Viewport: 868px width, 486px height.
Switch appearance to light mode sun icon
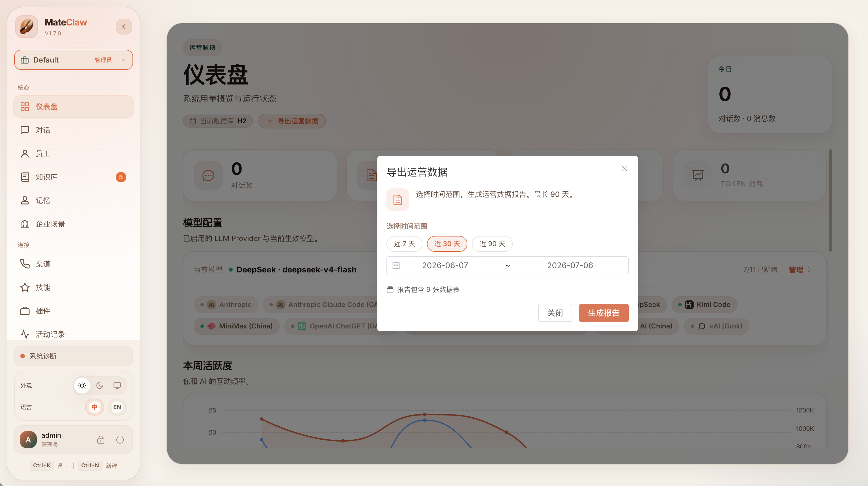click(82, 386)
